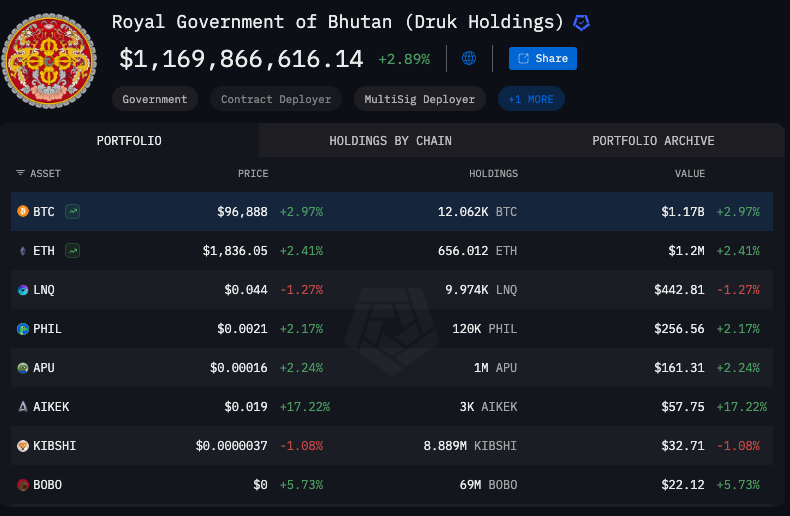Click the Share button
The image size is (790, 516).
(x=543, y=58)
